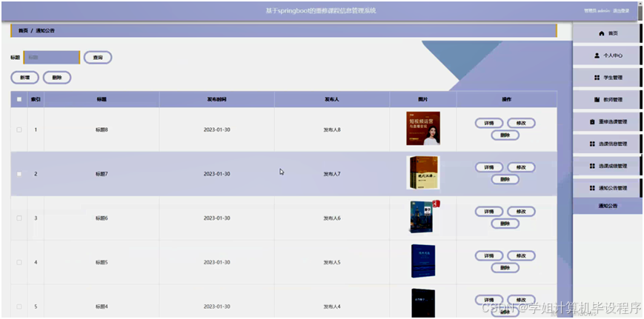
Task: Click 修改 for row 标题5
Action: tap(521, 256)
